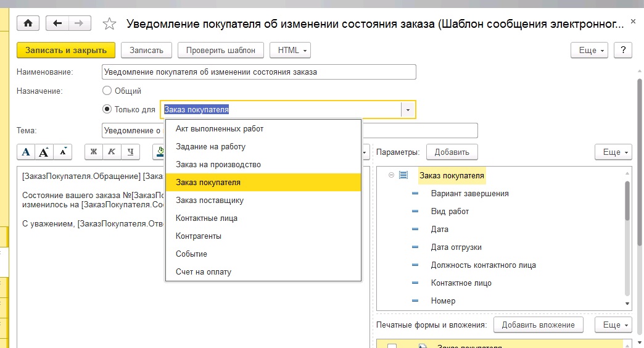Choose Счет на оплату from list
The width and height of the screenshot is (644, 348).
click(263, 271)
